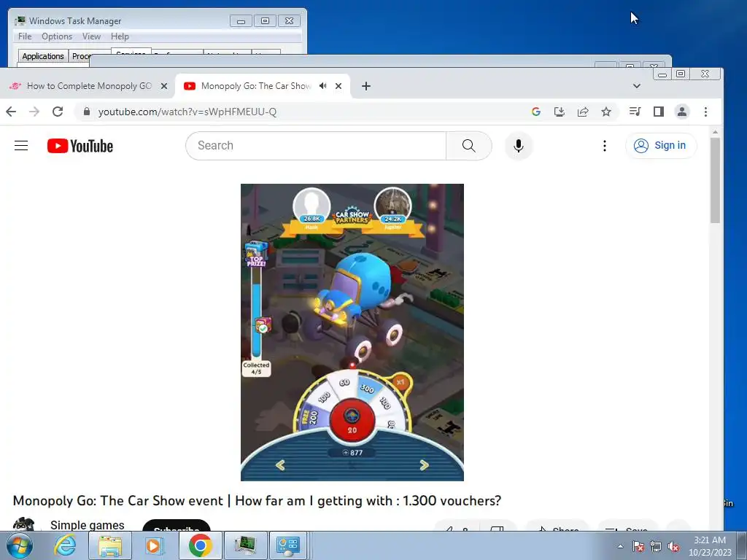Open Options menu in Task Manager
747x560 pixels.
tap(57, 36)
